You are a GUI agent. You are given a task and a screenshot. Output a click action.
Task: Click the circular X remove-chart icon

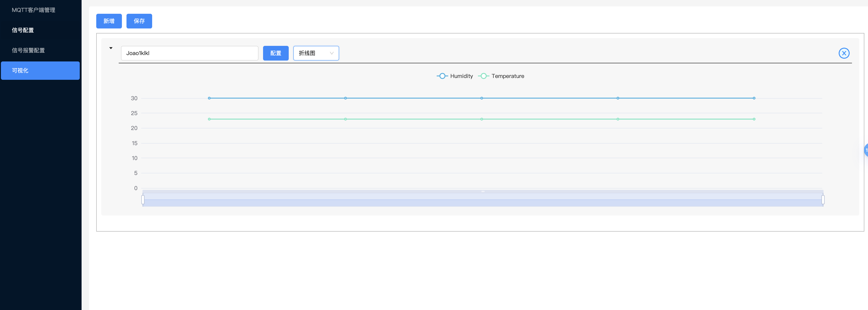tap(844, 53)
